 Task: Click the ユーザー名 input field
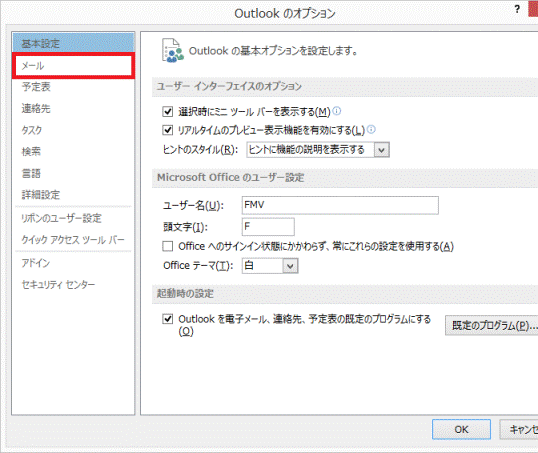point(340,205)
